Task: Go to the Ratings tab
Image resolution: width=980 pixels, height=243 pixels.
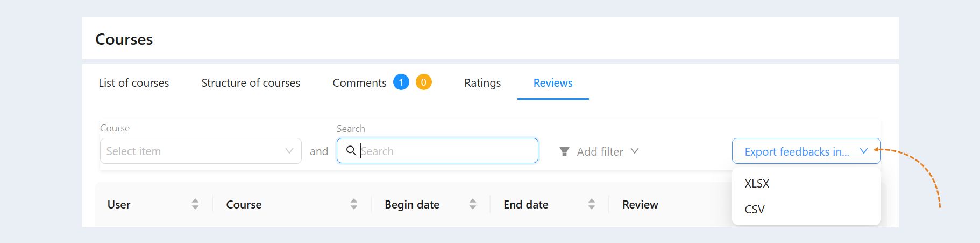Action: point(482,83)
